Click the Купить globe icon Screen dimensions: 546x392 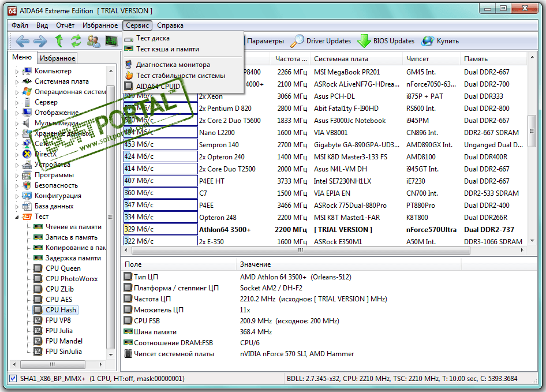428,41
